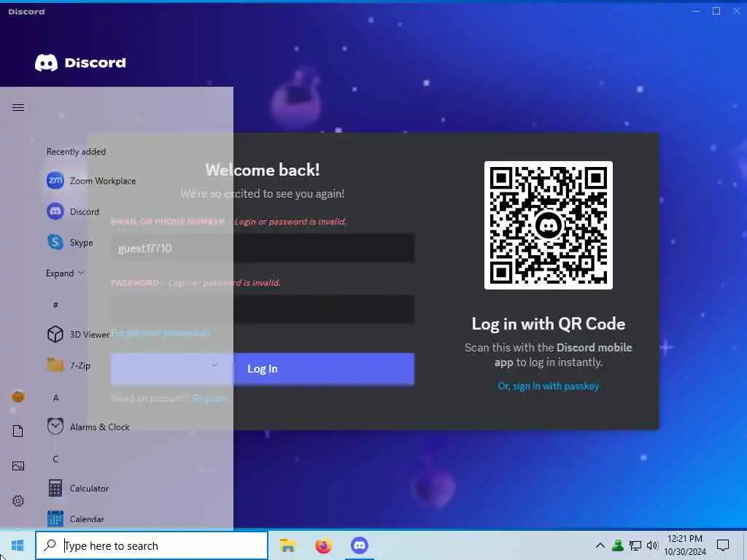Open File Explorer from taskbar
Viewport: 747px width, 560px height.
pyautogui.click(x=287, y=545)
